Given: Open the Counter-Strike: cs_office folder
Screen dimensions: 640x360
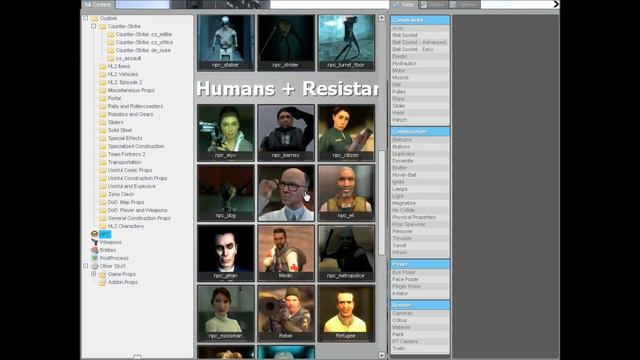Looking at the screenshot, I should pyautogui.click(x=144, y=42).
